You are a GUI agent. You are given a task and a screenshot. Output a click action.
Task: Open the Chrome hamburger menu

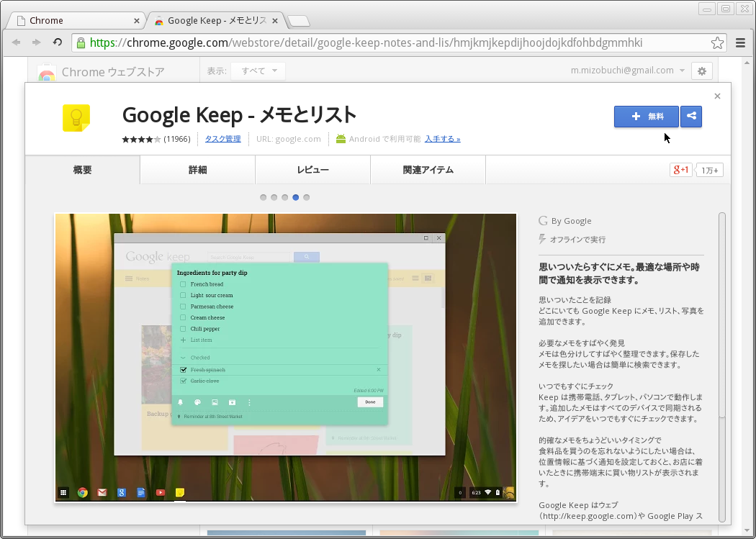pyautogui.click(x=741, y=43)
